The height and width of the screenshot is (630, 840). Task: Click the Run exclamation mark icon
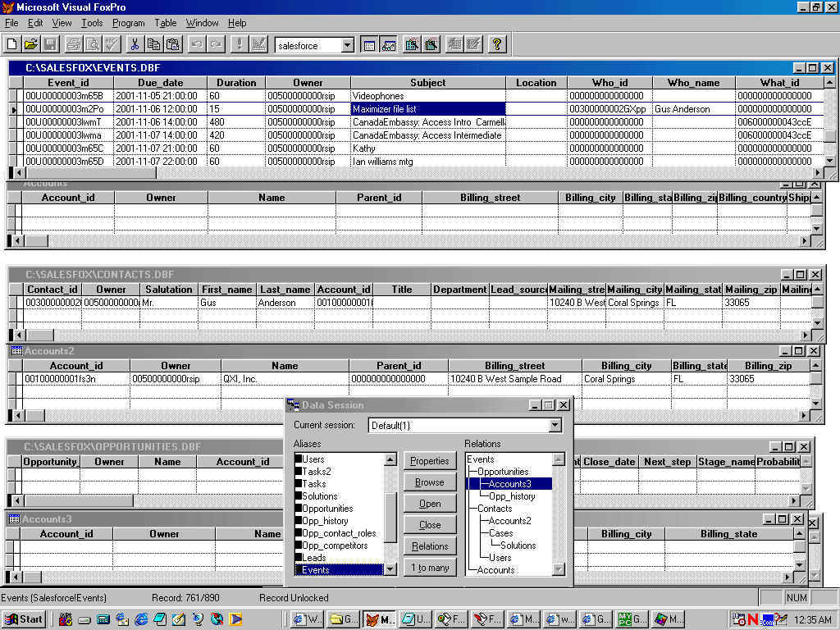239,44
